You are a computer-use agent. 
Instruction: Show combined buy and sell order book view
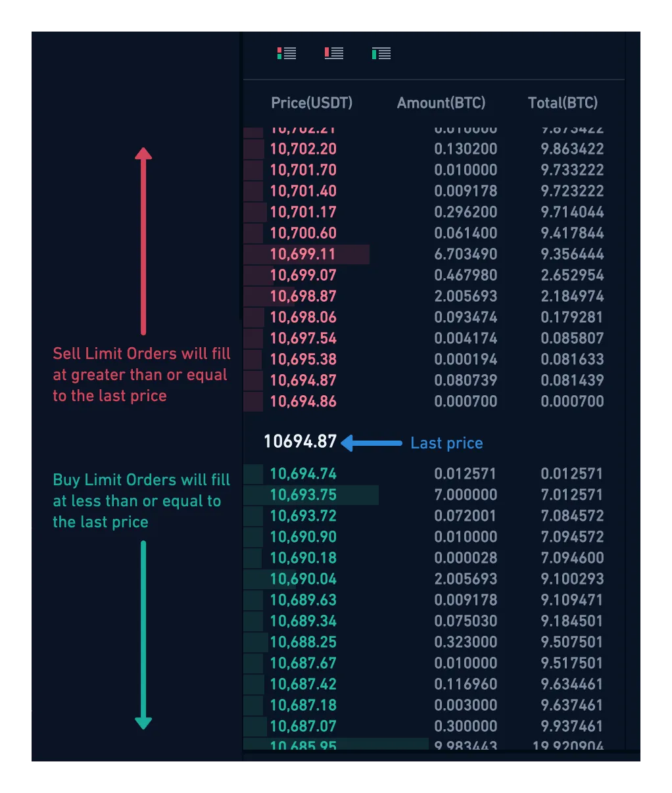287,53
